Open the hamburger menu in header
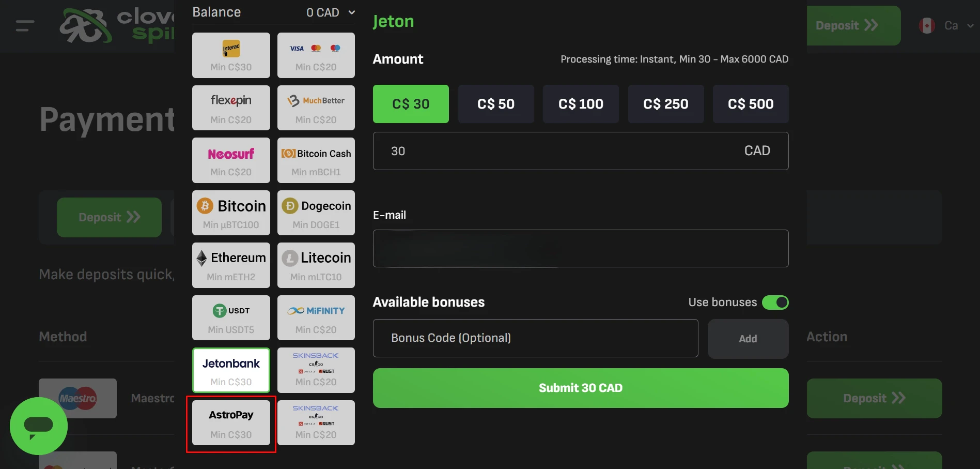 [25, 25]
